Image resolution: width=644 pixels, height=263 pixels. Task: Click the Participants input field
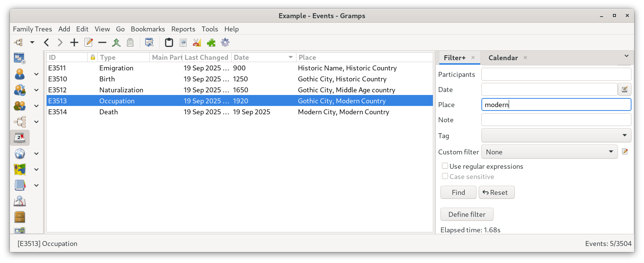coord(556,74)
